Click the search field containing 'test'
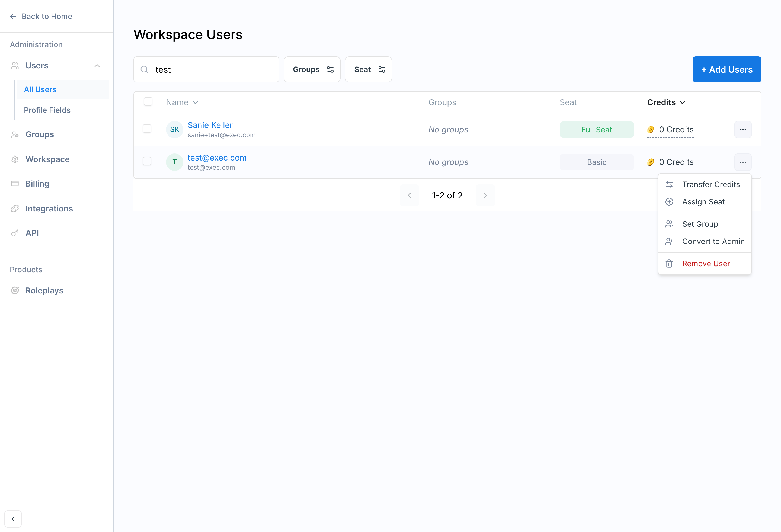The height and width of the screenshot is (532, 781). click(206, 70)
